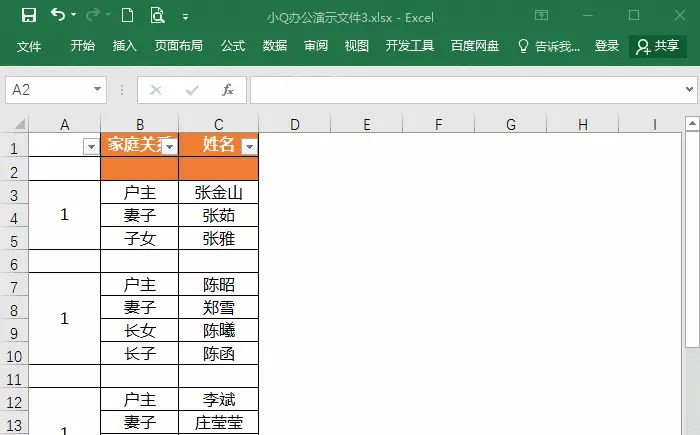Open filter dropdown in cell A1
This screenshot has height=435, width=700.
91,146
